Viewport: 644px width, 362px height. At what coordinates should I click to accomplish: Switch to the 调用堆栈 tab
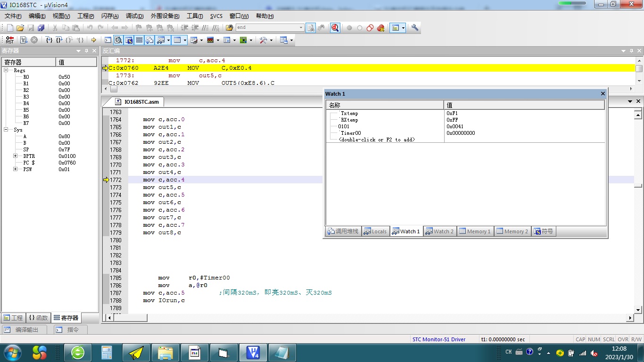click(343, 231)
